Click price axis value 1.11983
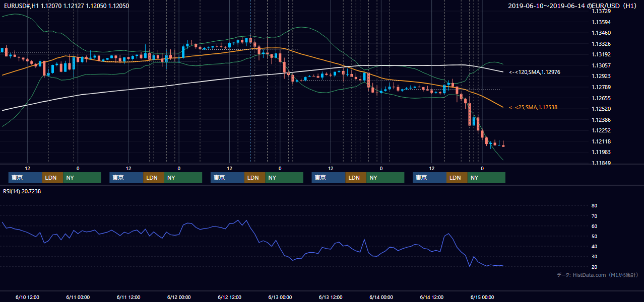The height and width of the screenshot is (302, 644). 601,152
